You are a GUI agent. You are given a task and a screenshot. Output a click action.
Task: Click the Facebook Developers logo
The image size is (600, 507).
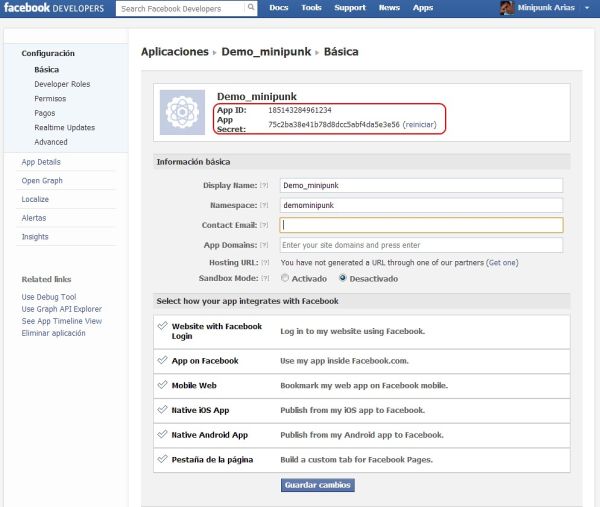click(54, 8)
